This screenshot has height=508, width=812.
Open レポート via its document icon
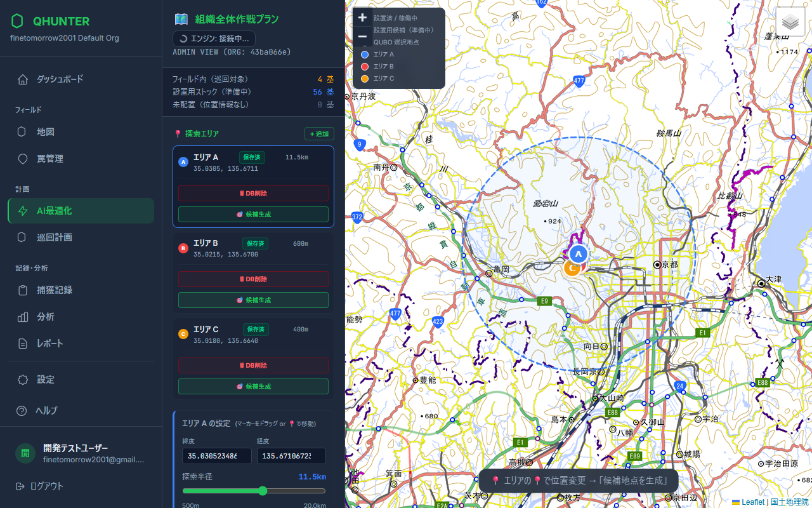[x=23, y=344]
